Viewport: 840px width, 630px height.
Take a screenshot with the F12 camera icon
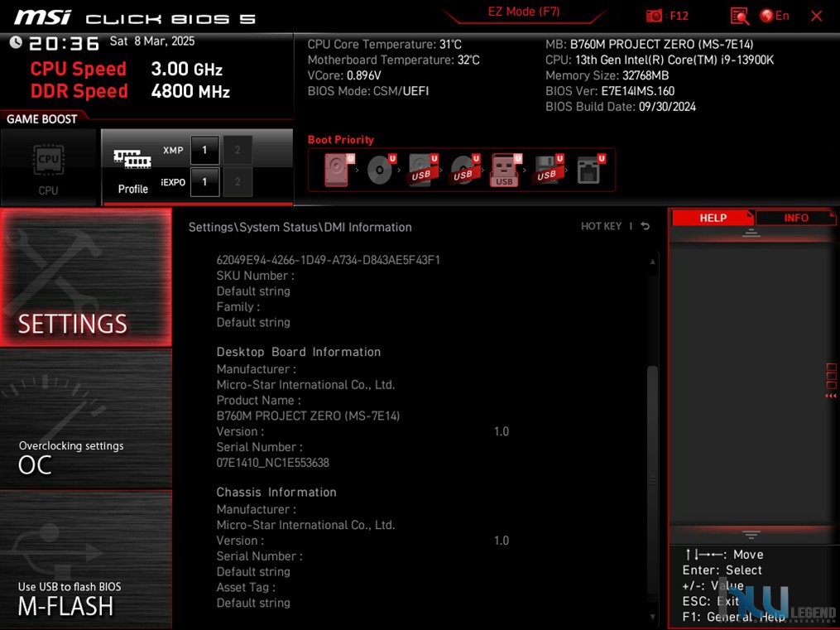654,16
